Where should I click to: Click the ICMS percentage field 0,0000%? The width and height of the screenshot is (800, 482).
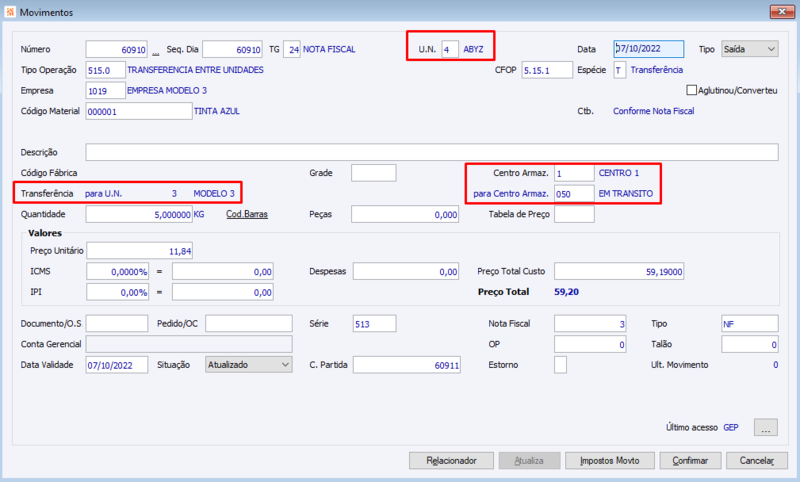[x=117, y=271]
